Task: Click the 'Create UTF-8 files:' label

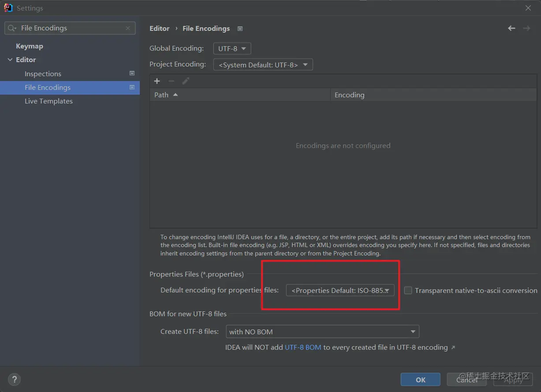Action: tap(190, 331)
